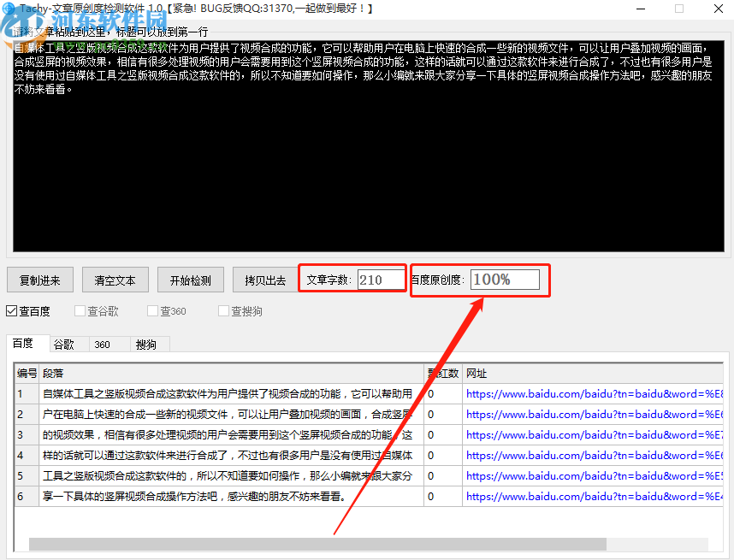Click the 百度原创度 field showing 100%
This screenshot has width=734, height=560.
coord(507,279)
